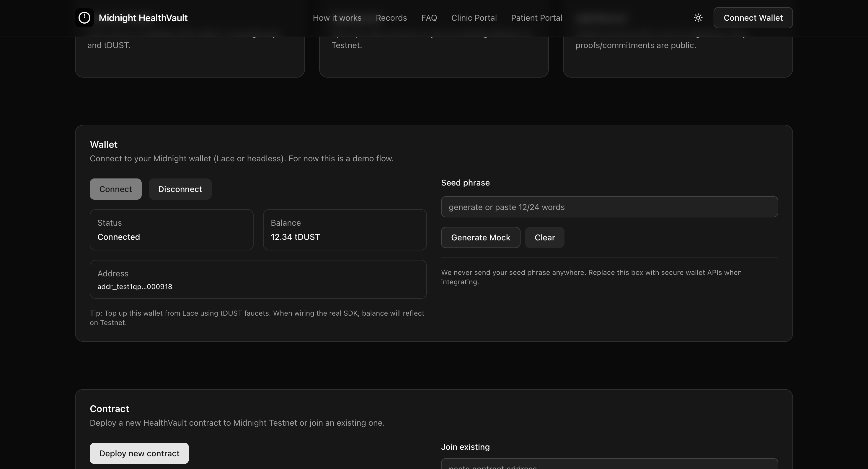The width and height of the screenshot is (868, 469).
Task: Navigate to the Patient Portal
Action: (536, 18)
